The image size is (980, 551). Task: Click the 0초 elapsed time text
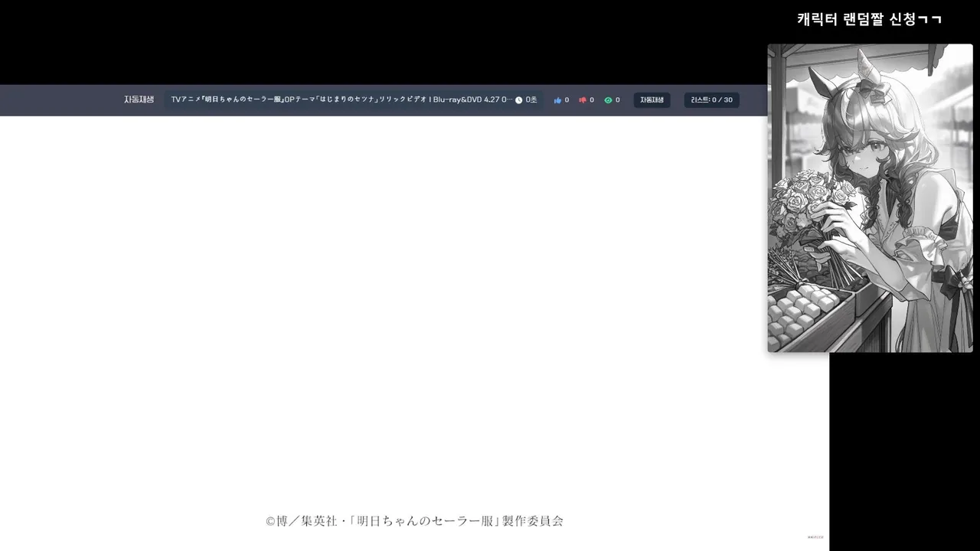pyautogui.click(x=531, y=100)
